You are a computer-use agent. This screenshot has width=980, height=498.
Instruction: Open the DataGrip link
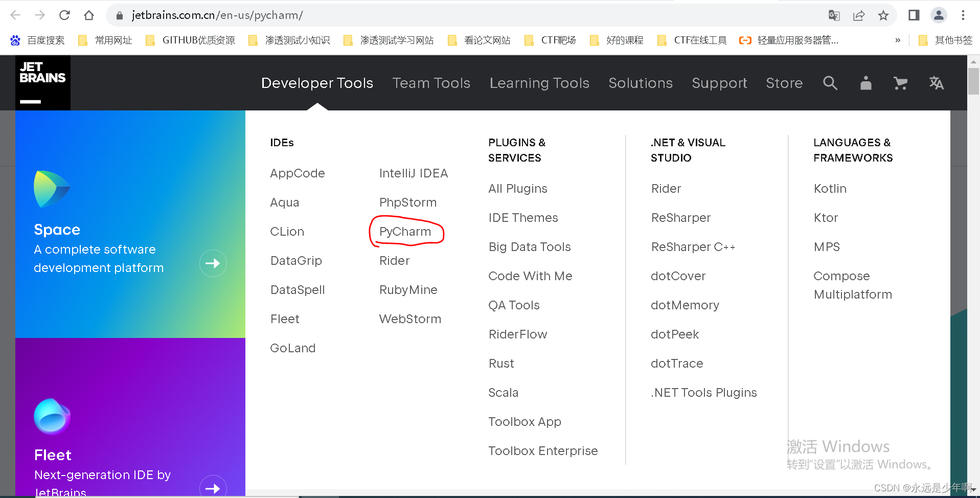(x=296, y=261)
